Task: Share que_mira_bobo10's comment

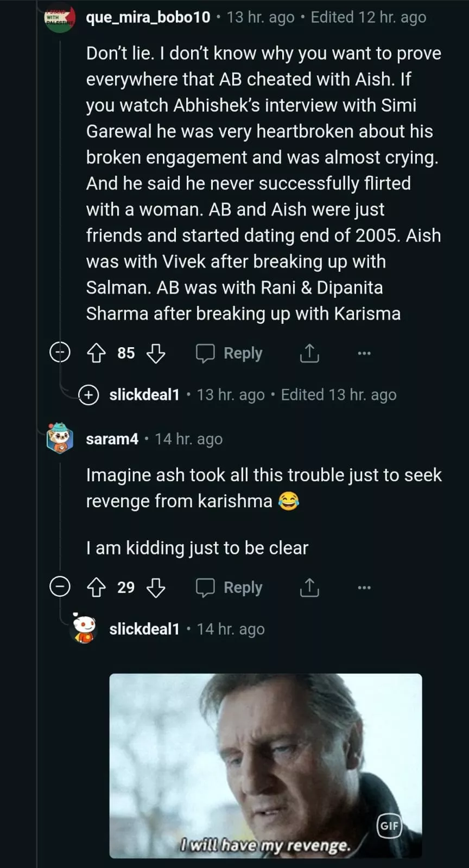Action: [309, 353]
